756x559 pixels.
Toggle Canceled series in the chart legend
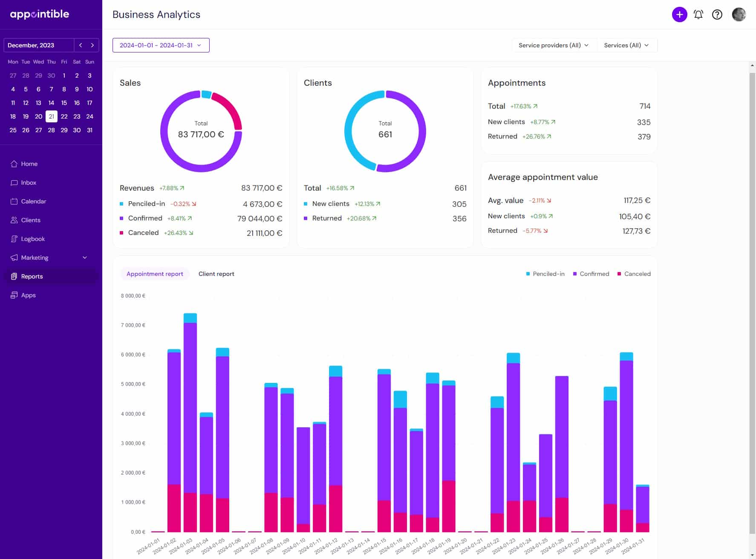(637, 274)
